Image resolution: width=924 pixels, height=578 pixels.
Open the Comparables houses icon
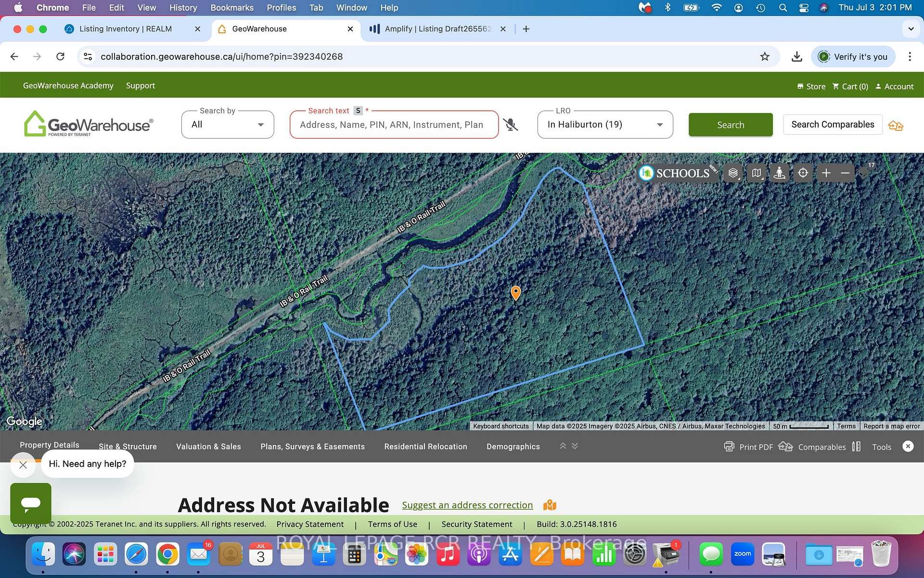pyautogui.click(x=785, y=447)
